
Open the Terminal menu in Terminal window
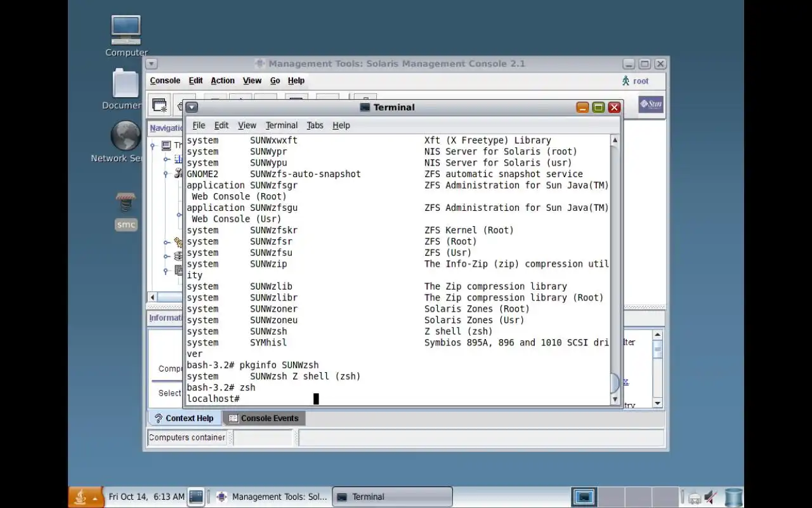pyautogui.click(x=282, y=125)
